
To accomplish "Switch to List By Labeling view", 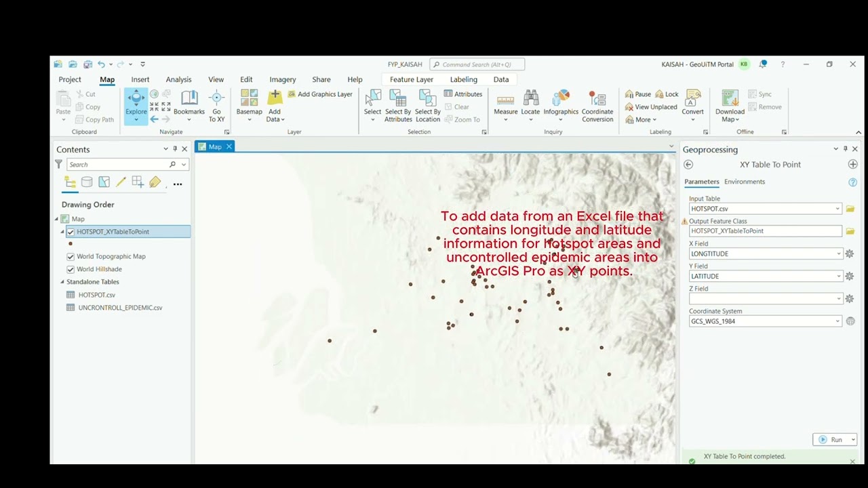I will pyautogui.click(x=155, y=182).
